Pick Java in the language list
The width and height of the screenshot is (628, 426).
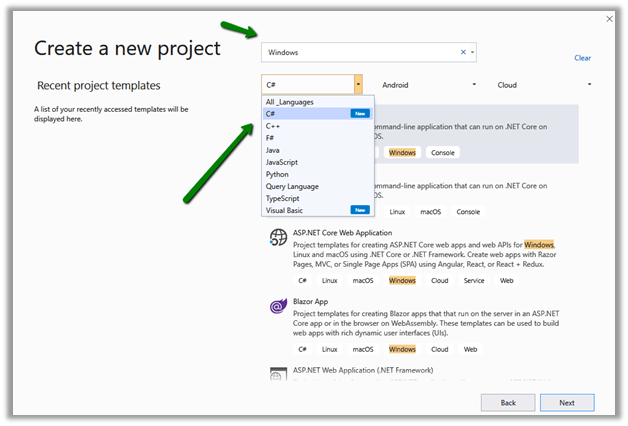click(318, 150)
